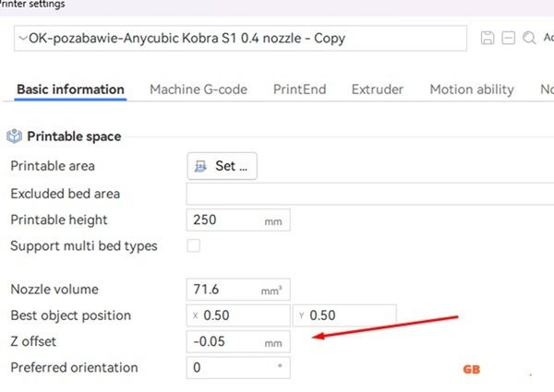Image resolution: width=554 pixels, height=392 pixels.
Task: Select the Extruder tab
Action: [377, 89]
